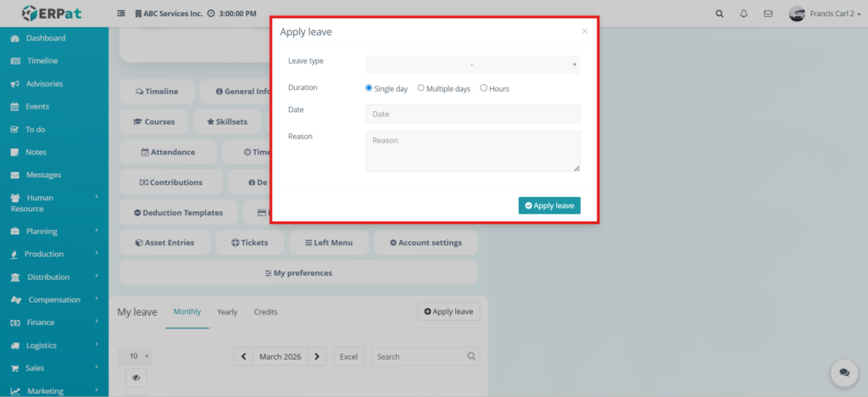Click the Apply leave button in My leave panel

coord(448,311)
